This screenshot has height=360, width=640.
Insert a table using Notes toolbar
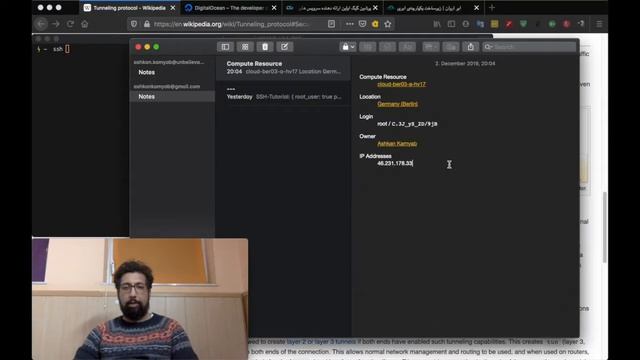pos(367,47)
